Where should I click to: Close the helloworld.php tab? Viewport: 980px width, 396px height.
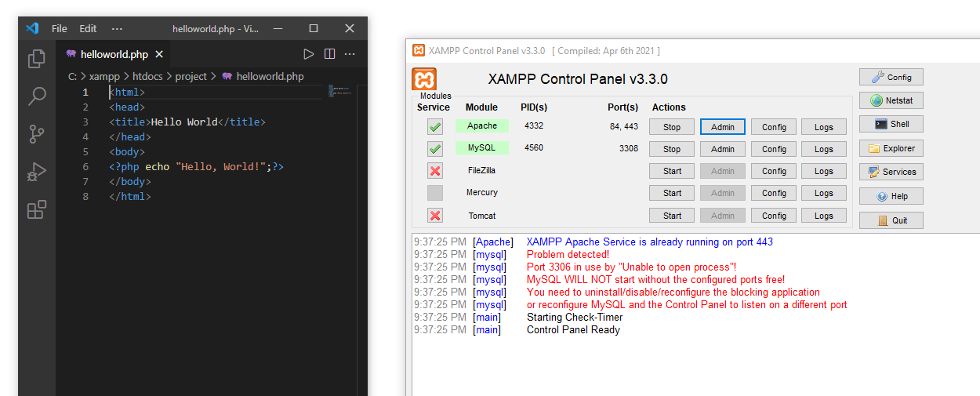tap(159, 54)
